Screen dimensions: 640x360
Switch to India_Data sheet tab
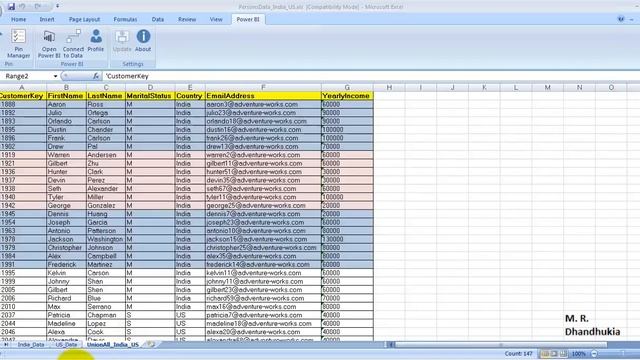click(31, 345)
